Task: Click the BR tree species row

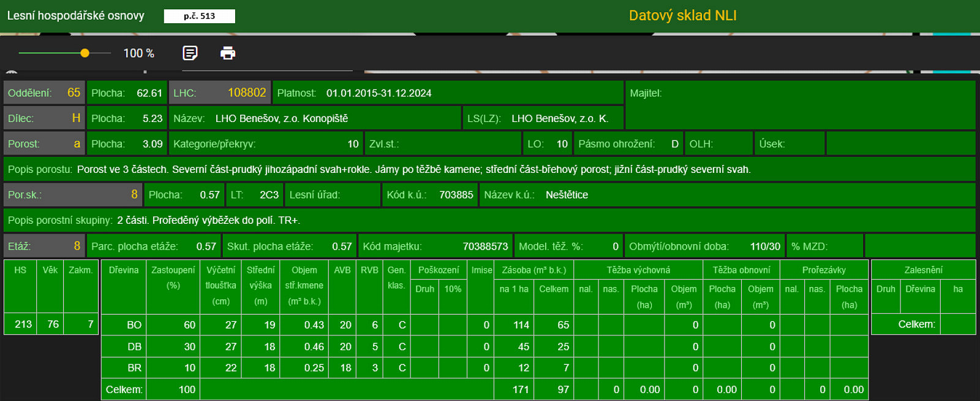Action: (484, 368)
